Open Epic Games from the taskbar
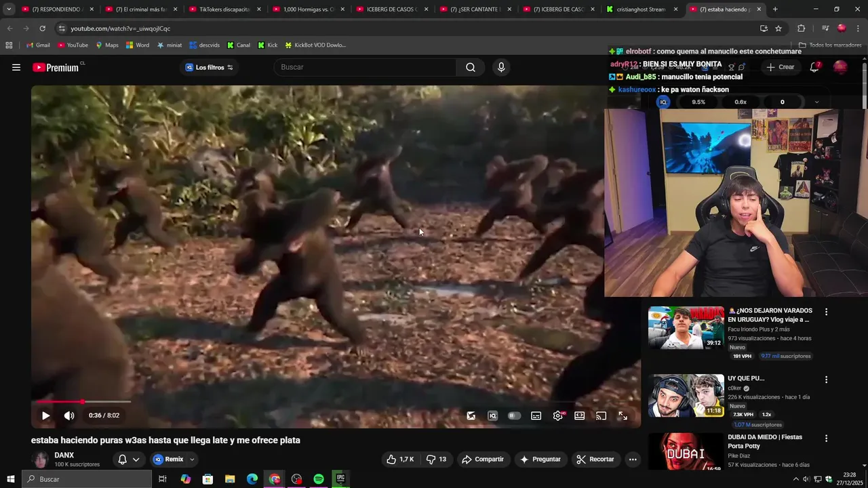Screen dimensions: 868x488 [340, 479]
